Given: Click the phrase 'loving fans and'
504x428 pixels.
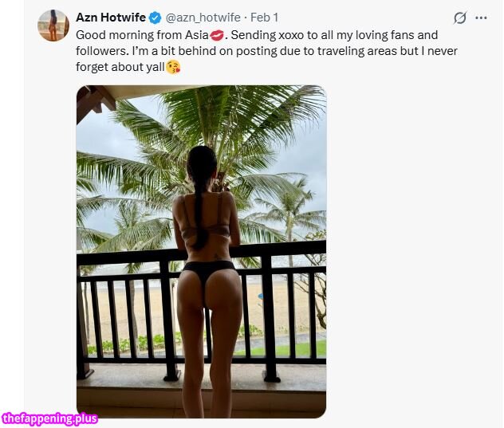Looking at the screenshot, I should pos(396,35).
